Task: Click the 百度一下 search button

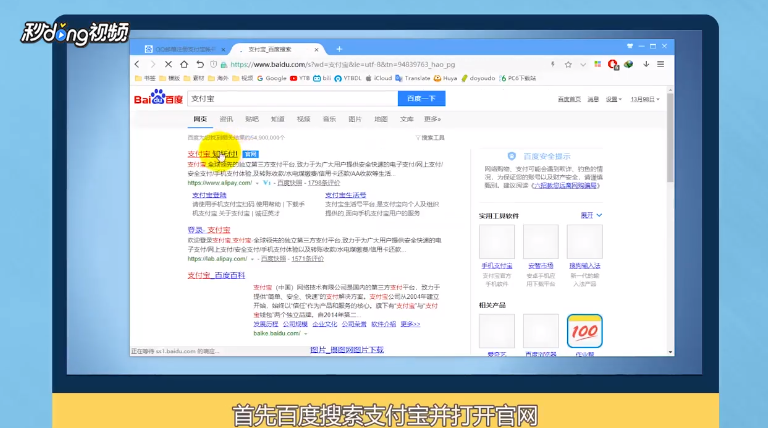Action: pyautogui.click(x=421, y=98)
